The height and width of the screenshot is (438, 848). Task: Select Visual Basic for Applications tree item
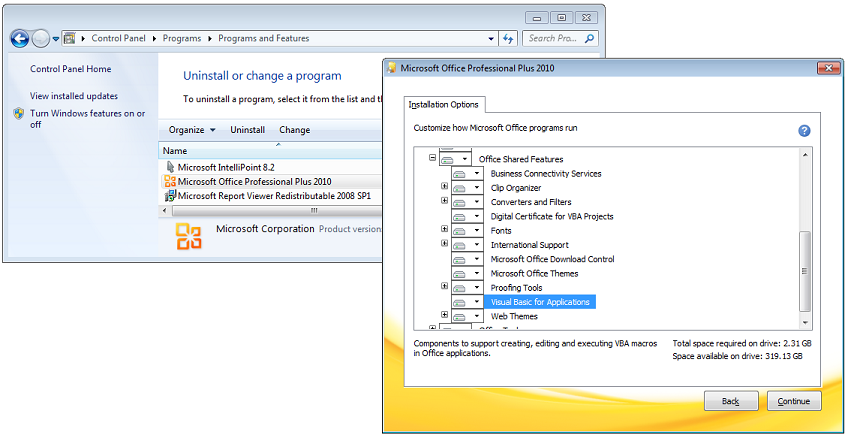(x=540, y=302)
